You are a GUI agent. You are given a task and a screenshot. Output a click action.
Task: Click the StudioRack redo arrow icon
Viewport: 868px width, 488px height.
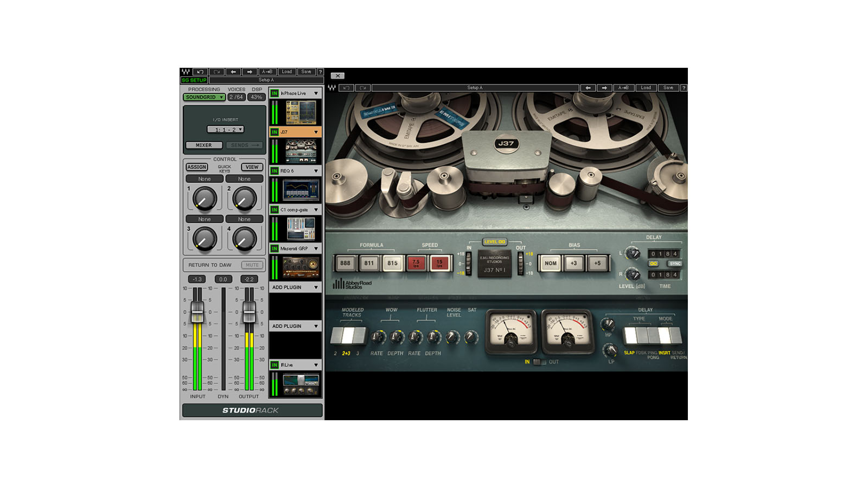[216, 72]
